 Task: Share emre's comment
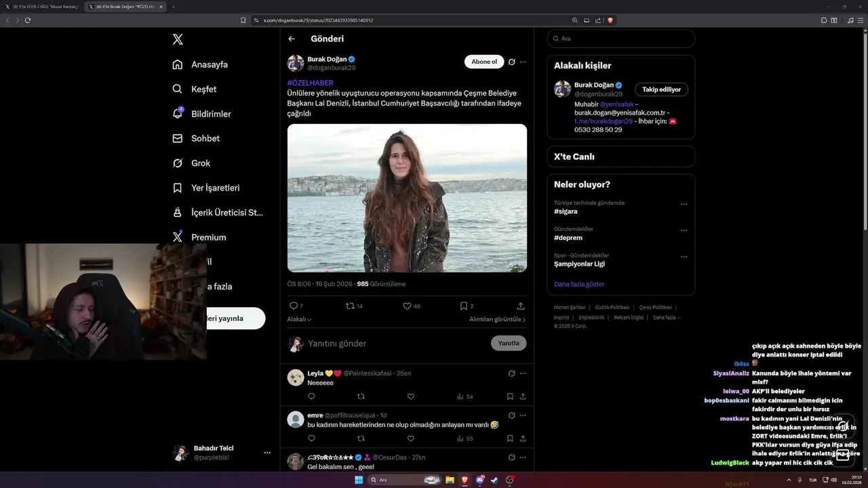pyautogui.click(x=523, y=439)
